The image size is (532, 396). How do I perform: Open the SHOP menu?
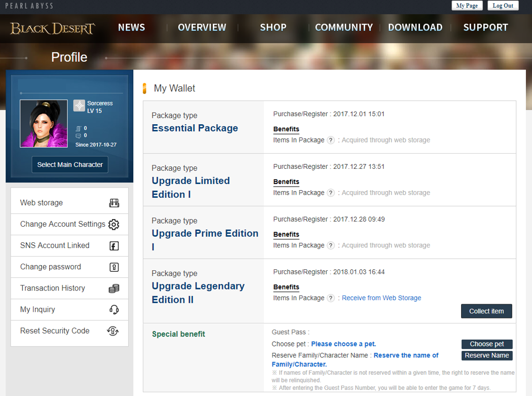[273, 27]
